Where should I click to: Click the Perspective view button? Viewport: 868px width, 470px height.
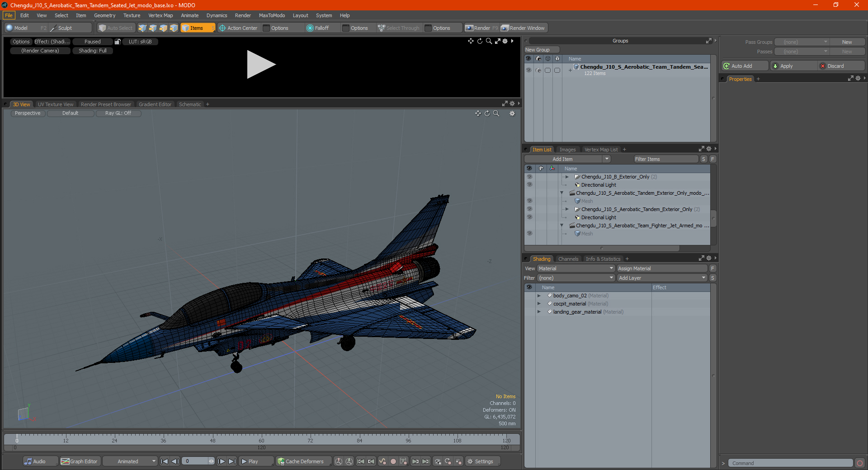tap(28, 113)
